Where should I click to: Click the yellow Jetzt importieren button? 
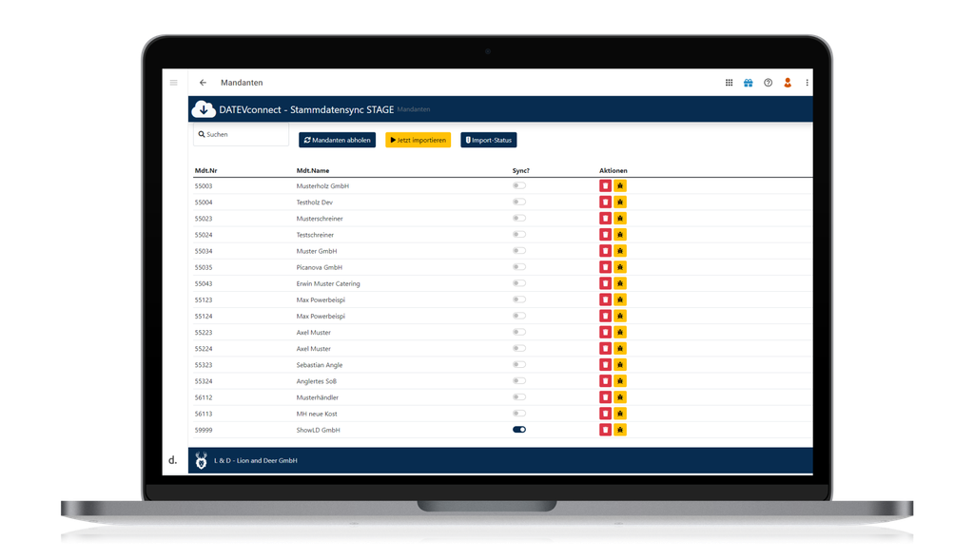[x=419, y=141]
